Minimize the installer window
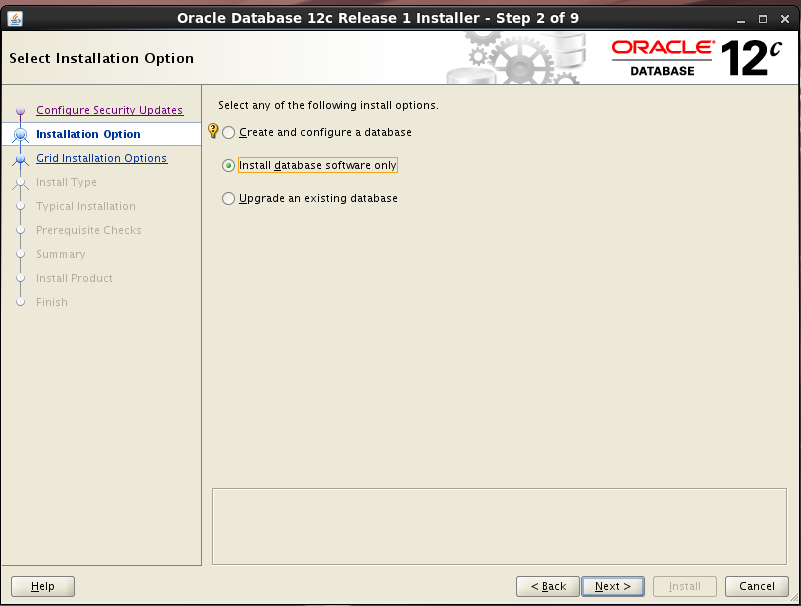The height and width of the screenshot is (606, 801). point(741,19)
